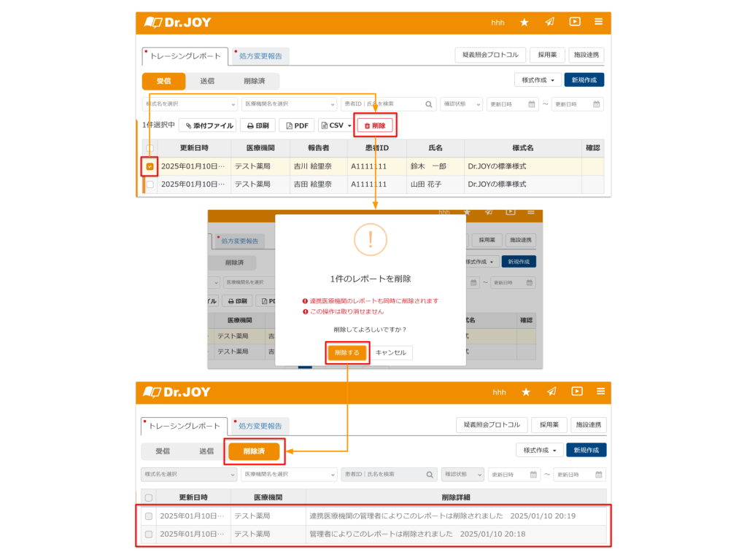The height and width of the screenshot is (560, 747).
Task: Open the 様式作成 dropdown in the lower screen
Action: point(540,450)
